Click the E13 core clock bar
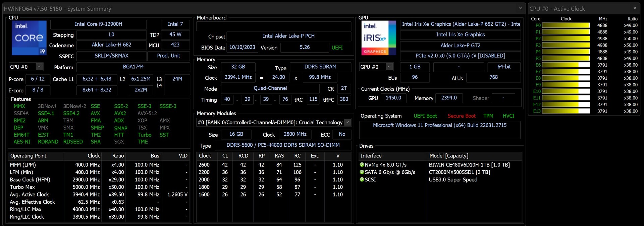The image size is (644, 226). coord(566,111)
